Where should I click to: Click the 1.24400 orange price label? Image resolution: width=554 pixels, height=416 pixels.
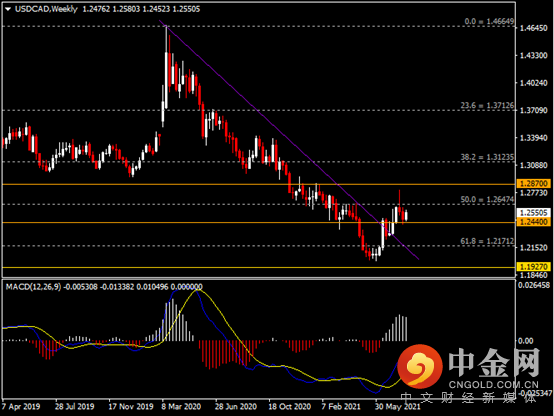pyautogui.click(x=534, y=222)
